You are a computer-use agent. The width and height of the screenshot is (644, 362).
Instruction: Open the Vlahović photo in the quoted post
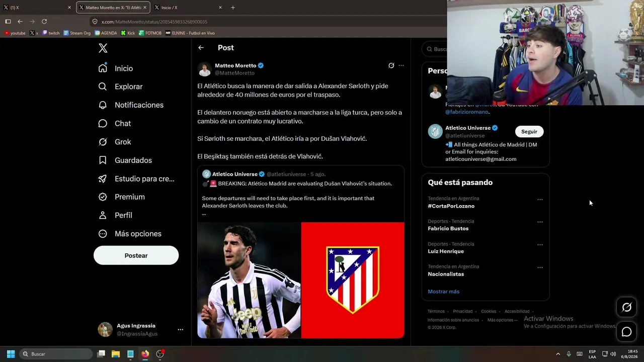249,280
